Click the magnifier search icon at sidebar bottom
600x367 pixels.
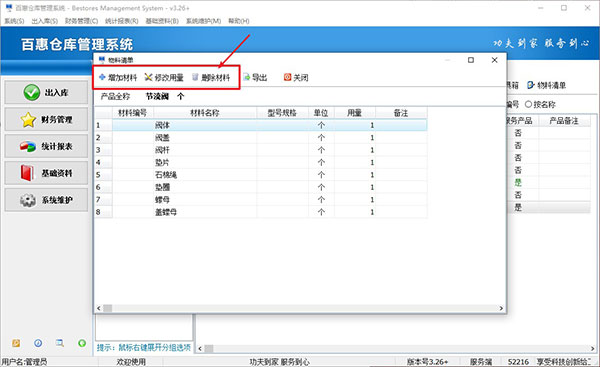(x=60, y=343)
